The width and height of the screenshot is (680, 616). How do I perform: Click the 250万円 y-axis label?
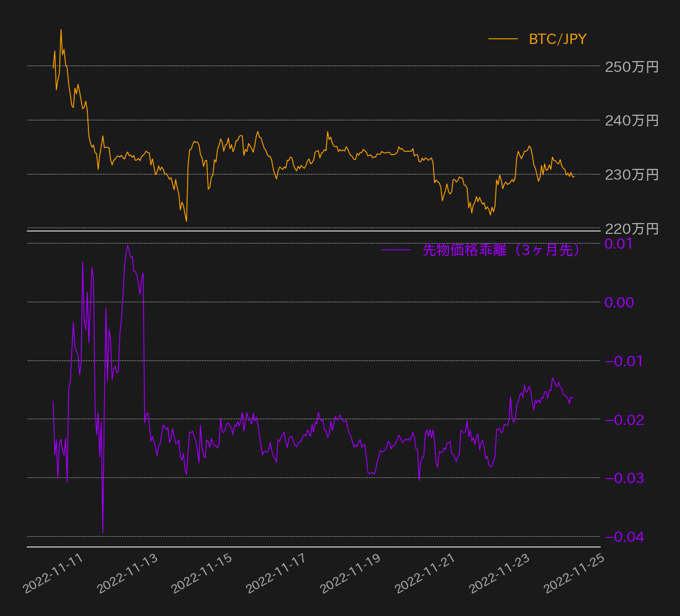(x=632, y=67)
